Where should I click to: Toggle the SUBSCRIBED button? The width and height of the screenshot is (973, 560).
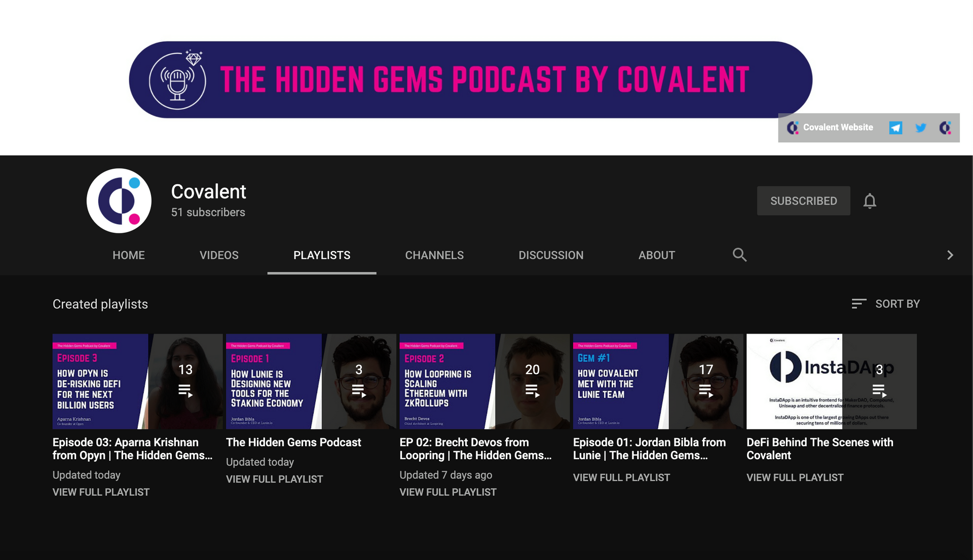[803, 201]
